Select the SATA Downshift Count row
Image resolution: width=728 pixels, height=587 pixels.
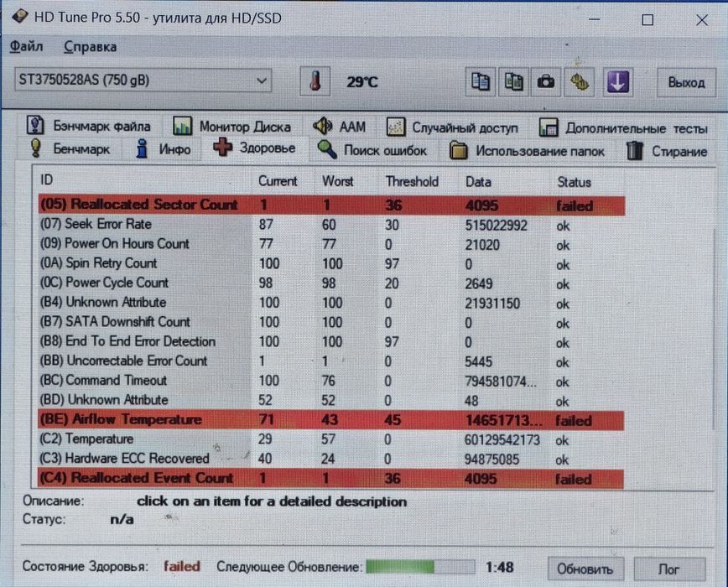pos(331,322)
